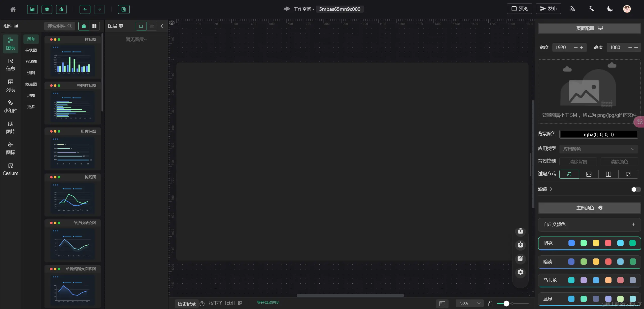Click the save icon in top toolbar
This screenshot has height=309, width=644.
coord(124,9)
